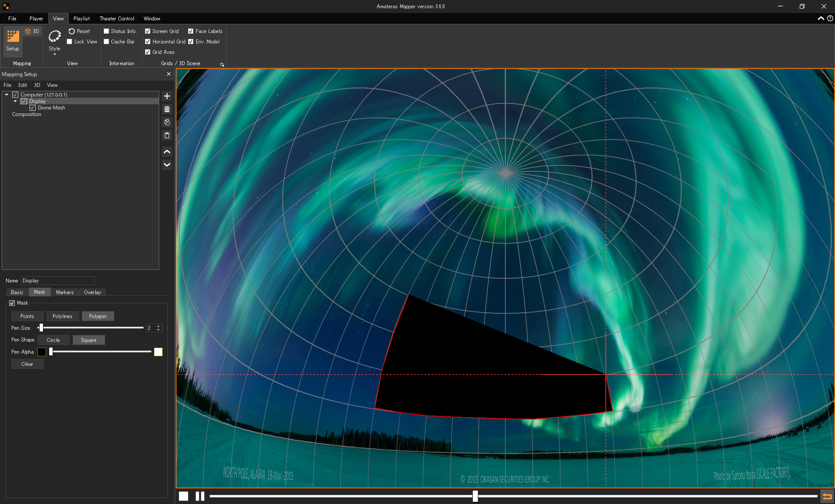
Task: Toggle the Dome Mesh checkbox
Action: 33,108
